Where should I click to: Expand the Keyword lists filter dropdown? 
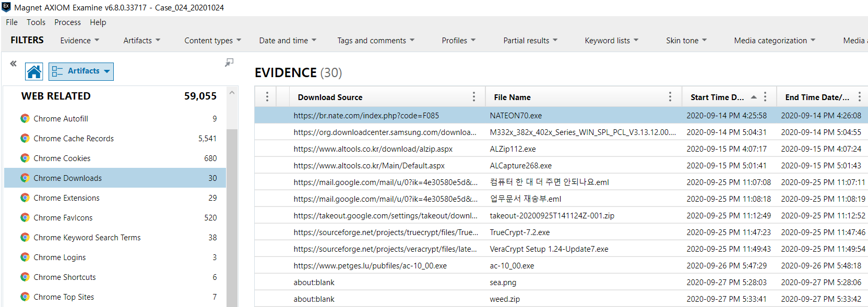(x=612, y=40)
